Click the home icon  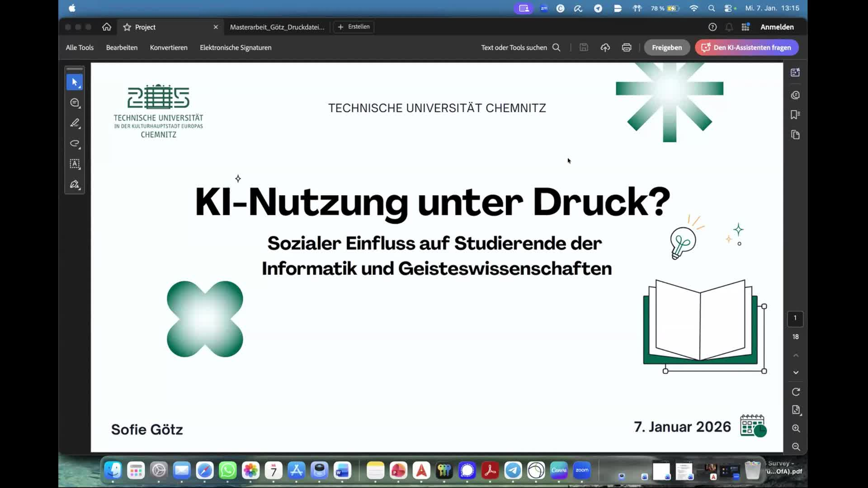click(x=107, y=27)
